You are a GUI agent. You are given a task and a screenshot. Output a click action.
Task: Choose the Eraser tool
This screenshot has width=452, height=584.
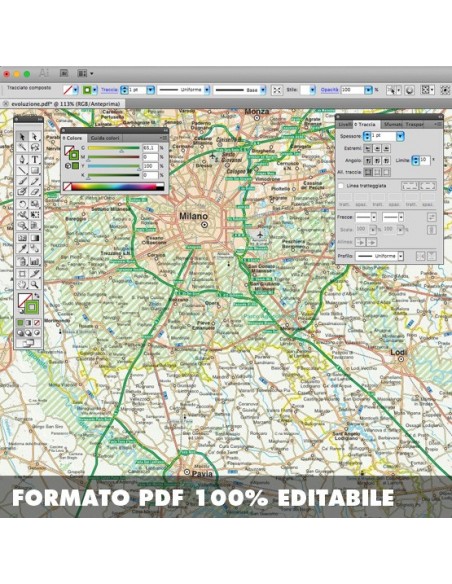(x=35, y=192)
